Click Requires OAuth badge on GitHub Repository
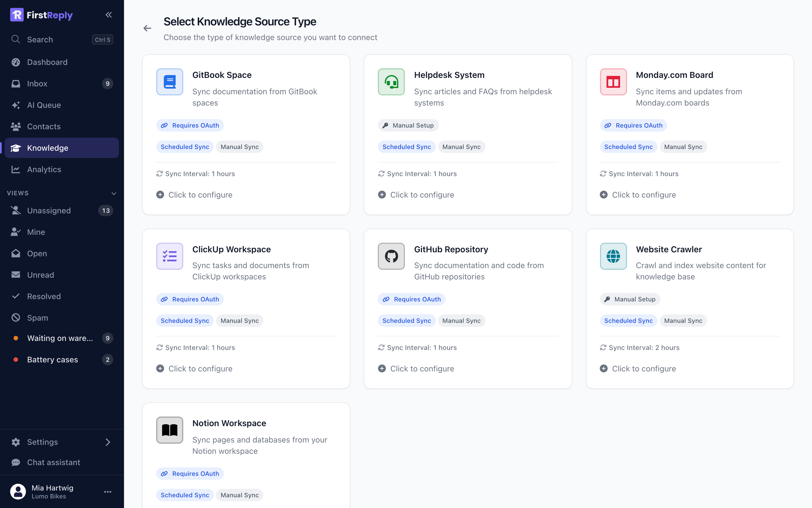The width and height of the screenshot is (812, 508). pos(412,299)
